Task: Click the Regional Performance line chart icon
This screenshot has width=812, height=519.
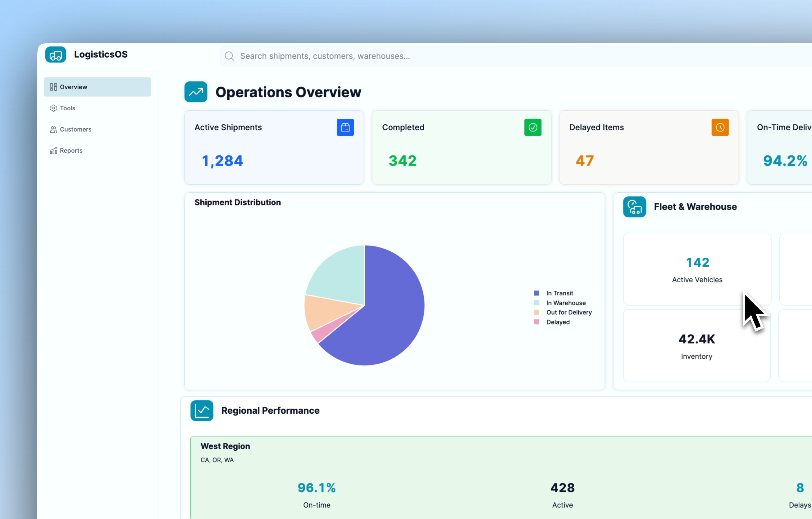Action: (202, 410)
